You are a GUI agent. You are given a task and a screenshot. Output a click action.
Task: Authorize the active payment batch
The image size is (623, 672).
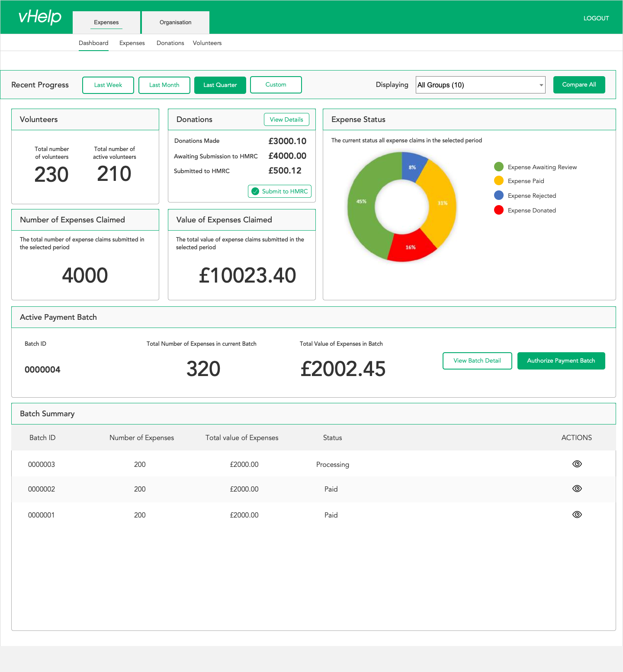(561, 361)
